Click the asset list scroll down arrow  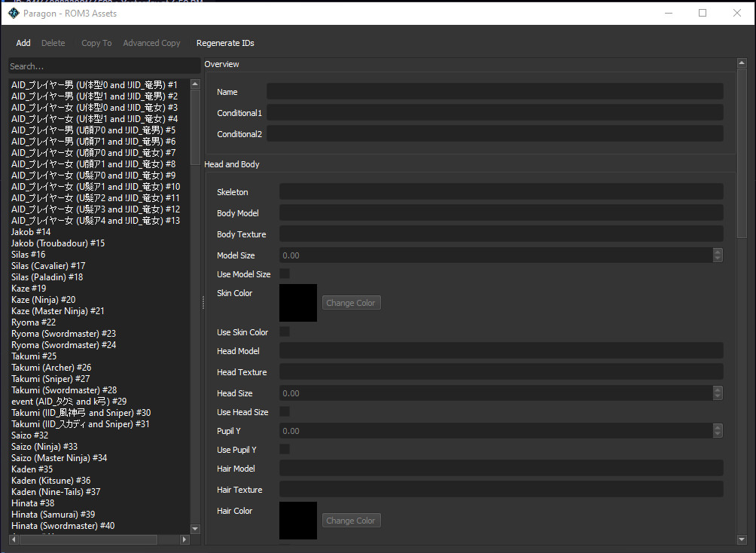(x=196, y=529)
